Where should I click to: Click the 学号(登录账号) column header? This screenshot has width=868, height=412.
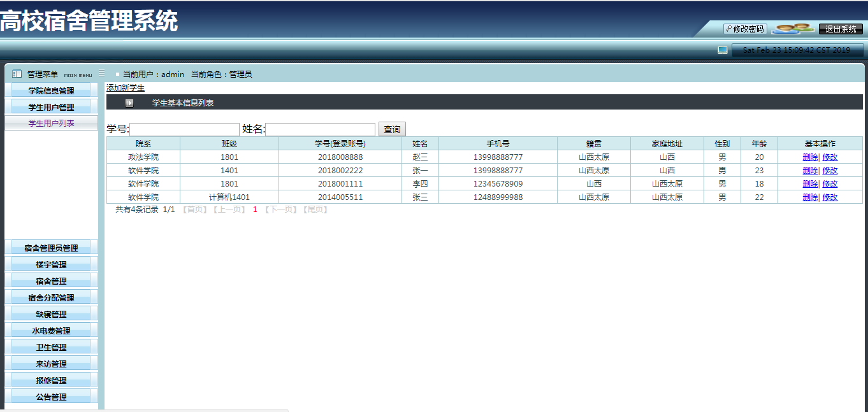[340, 143]
